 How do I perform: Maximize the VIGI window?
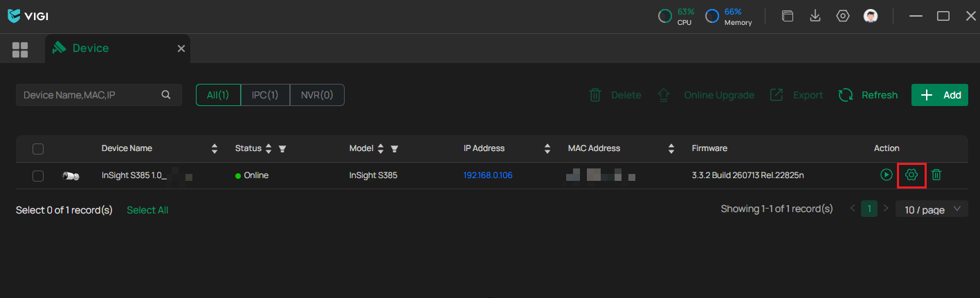[943, 16]
